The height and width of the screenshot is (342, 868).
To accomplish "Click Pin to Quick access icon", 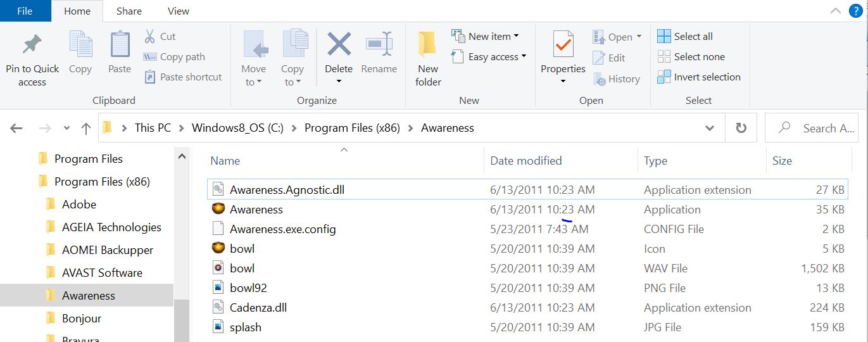I will 32,46.
